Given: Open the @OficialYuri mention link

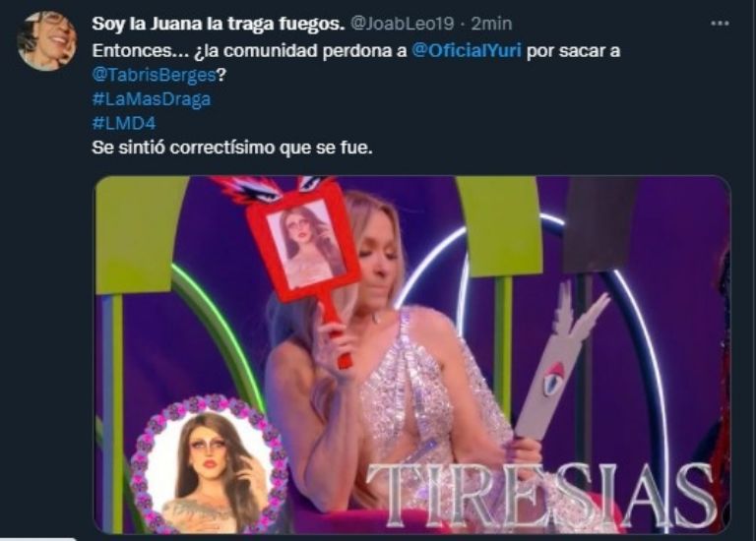Looking at the screenshot, I should (467, 50).
